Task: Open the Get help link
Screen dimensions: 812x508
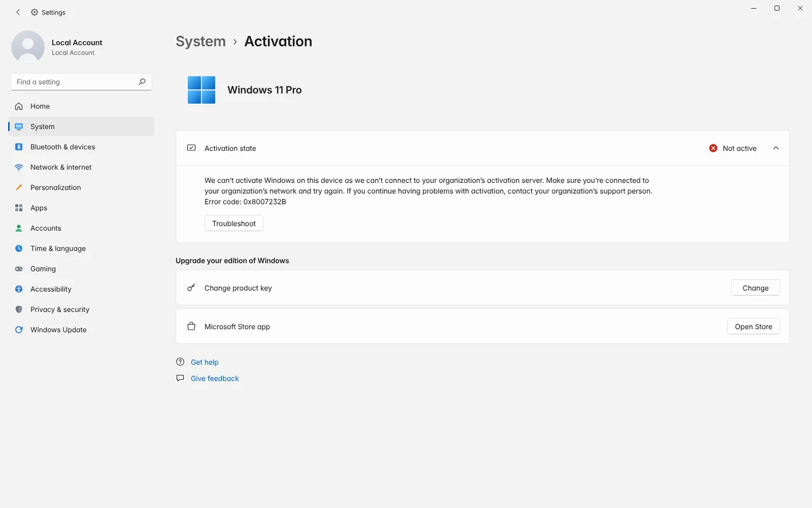Action: (205, 362)
